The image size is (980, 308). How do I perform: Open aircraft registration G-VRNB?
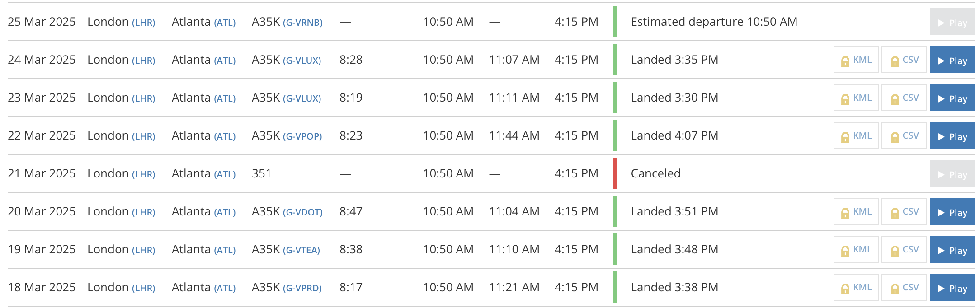[302, 22]
